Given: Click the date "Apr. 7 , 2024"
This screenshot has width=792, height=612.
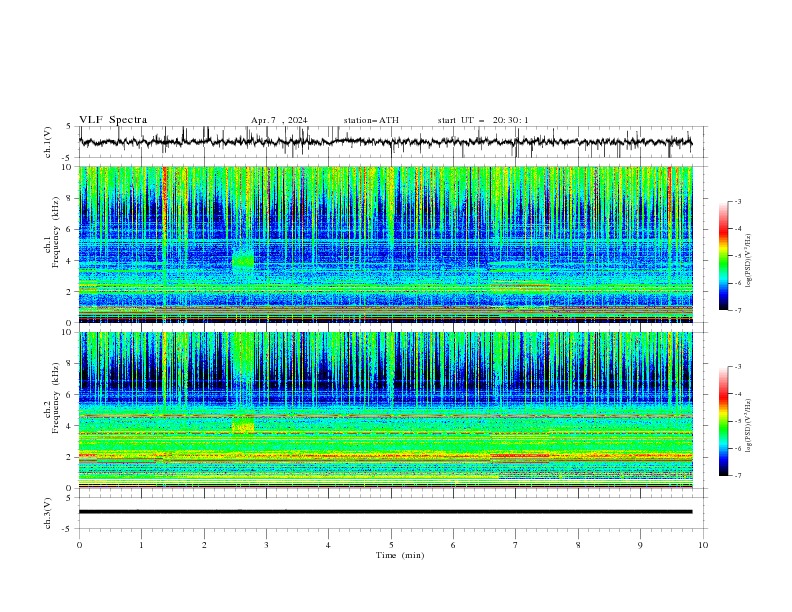Looking at the screenshot, I should pos(279,120).
